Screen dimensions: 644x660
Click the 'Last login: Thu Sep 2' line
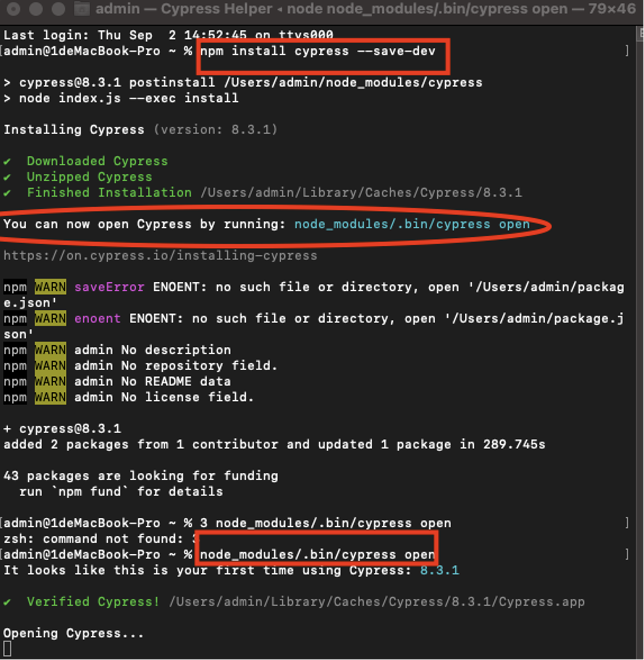168,35
